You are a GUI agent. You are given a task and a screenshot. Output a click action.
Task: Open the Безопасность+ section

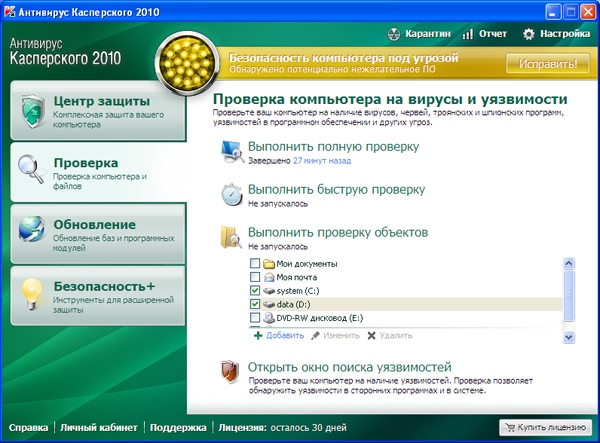(x=98, y=296)
